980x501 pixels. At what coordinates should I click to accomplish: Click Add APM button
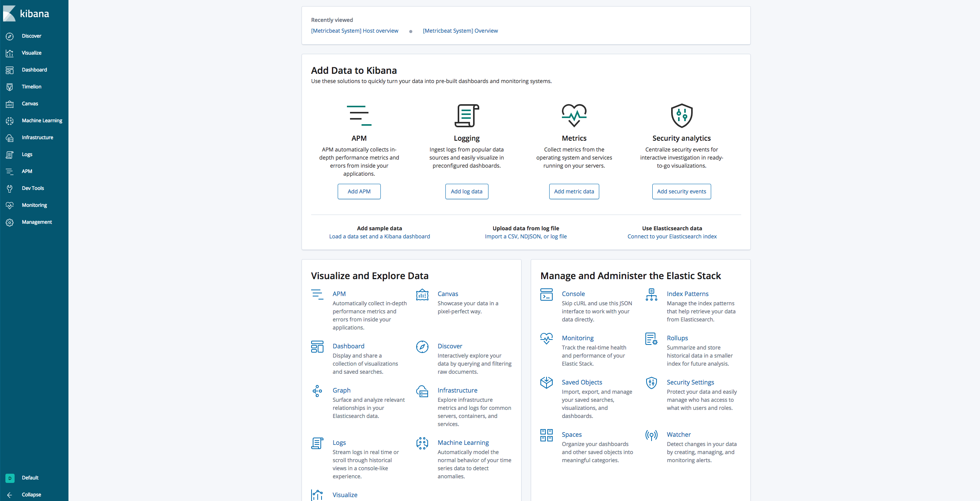click(359, 191)
